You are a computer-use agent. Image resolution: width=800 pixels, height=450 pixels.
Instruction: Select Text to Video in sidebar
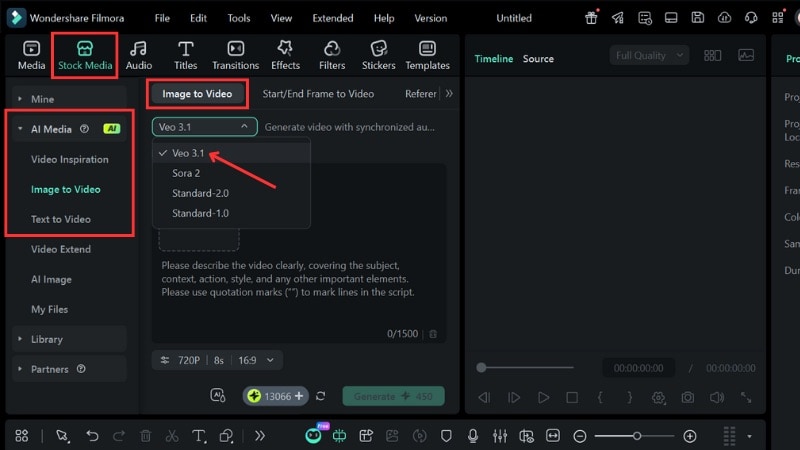point(61,219)
